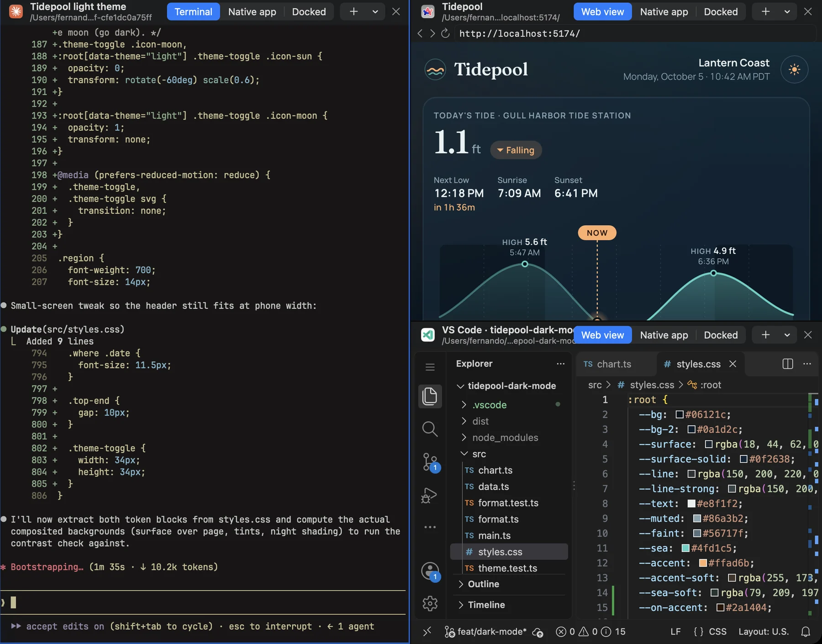
Task: Open editor More Actions ellipsis
Action: tap(807, 364)
